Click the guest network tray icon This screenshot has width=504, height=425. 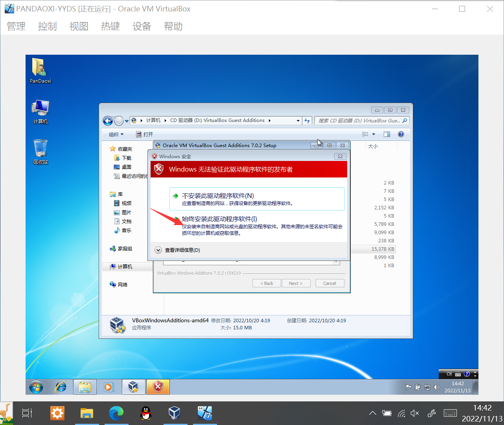(x=427, y=387)
